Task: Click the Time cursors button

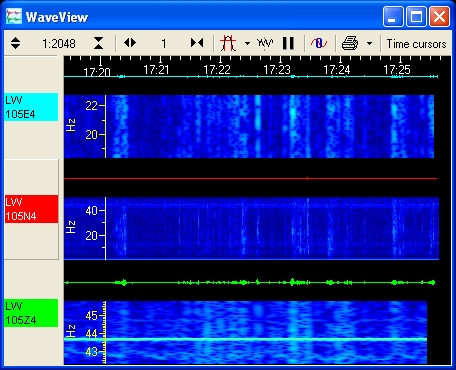Action: pyautogui.click(x=416, y=44)
